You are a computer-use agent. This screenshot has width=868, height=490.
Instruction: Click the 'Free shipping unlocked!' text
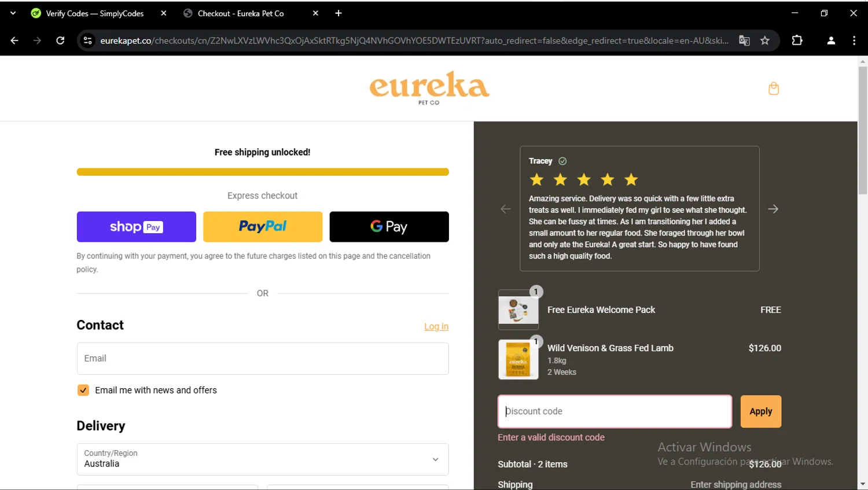click(263, 152)
